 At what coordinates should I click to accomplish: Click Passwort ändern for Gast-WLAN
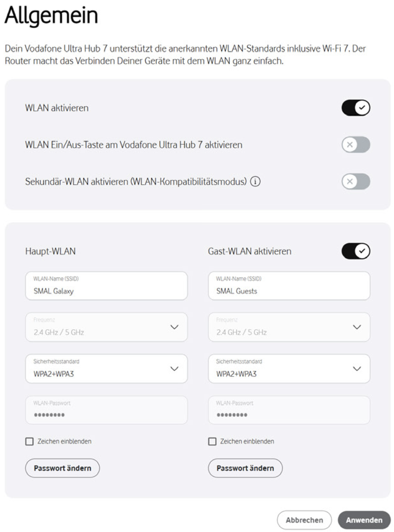point(245,468)
